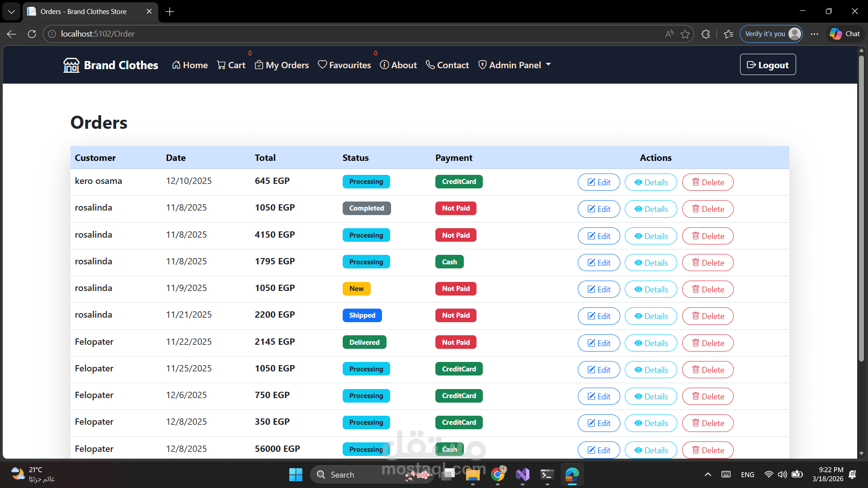The width and height of the screenshot is (868, 488).
Task: Select the Orders browser tab
Action: (84, 11)
